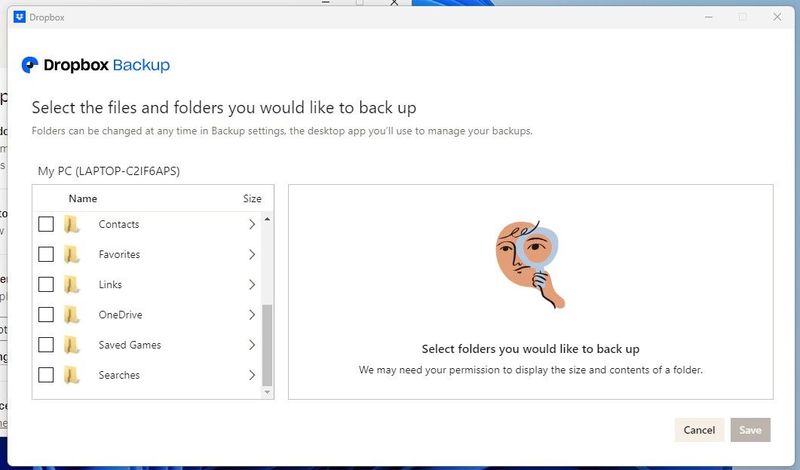Click the Contacts folder icon
Image resolution: width=800 pixels, height=470 pixels.
72,224
